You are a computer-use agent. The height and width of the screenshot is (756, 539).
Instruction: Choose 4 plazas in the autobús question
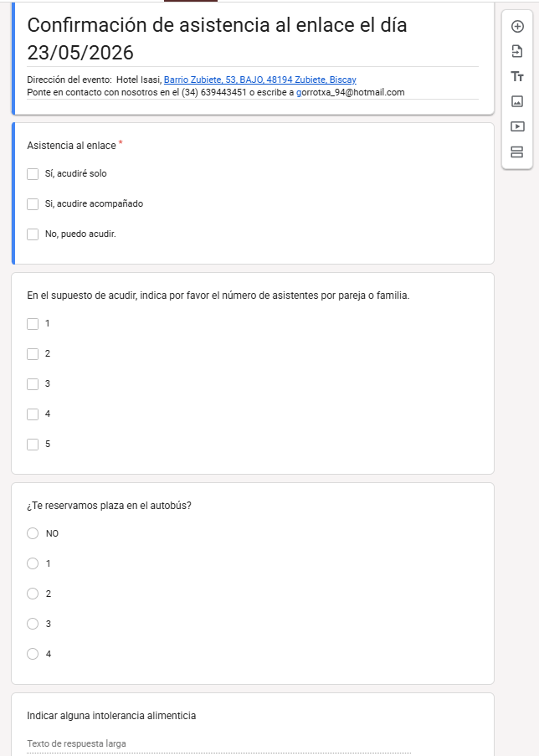[33, 654]
